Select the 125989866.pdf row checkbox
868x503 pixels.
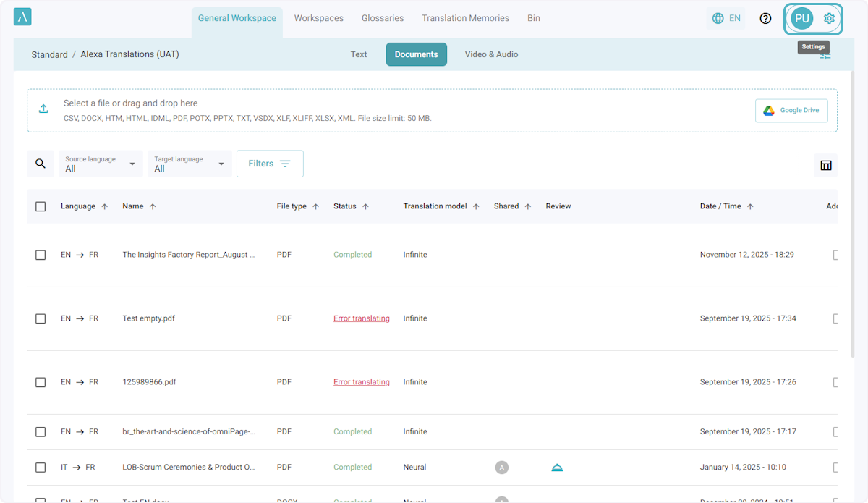point(41,382)
